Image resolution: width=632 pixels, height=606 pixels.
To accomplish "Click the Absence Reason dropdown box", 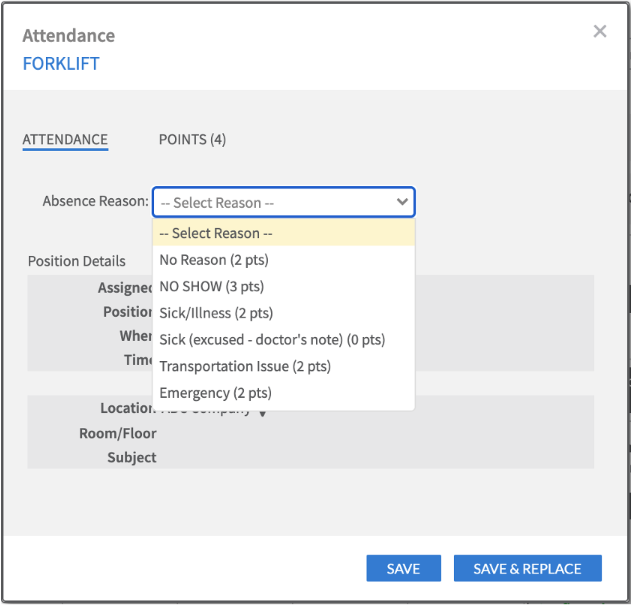I will tap(284, 202).
